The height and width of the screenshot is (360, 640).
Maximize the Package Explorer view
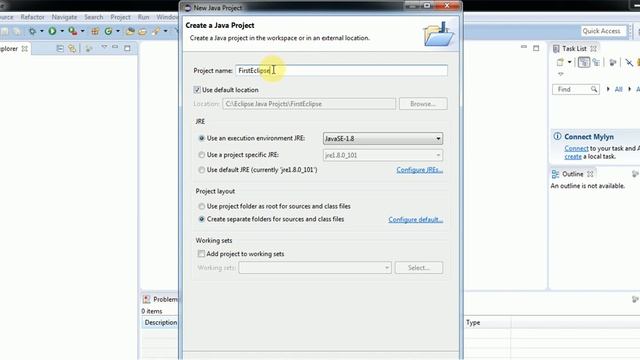click(127, 49)
